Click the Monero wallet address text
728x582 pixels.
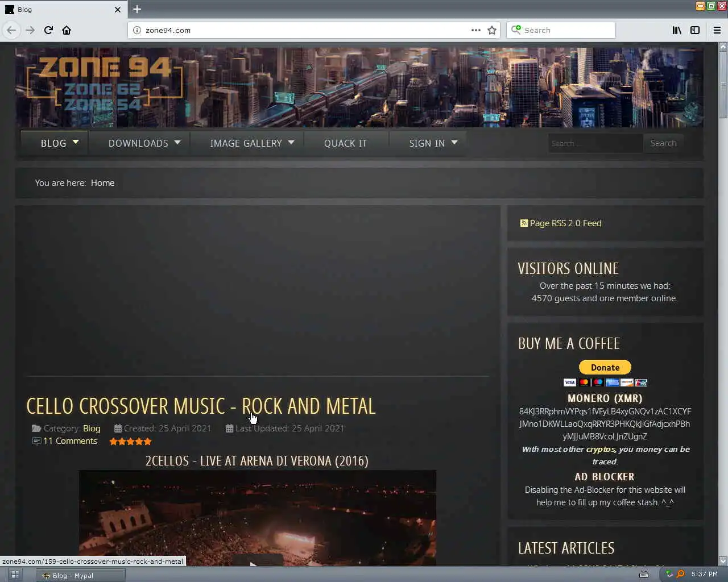pos(605,423)
